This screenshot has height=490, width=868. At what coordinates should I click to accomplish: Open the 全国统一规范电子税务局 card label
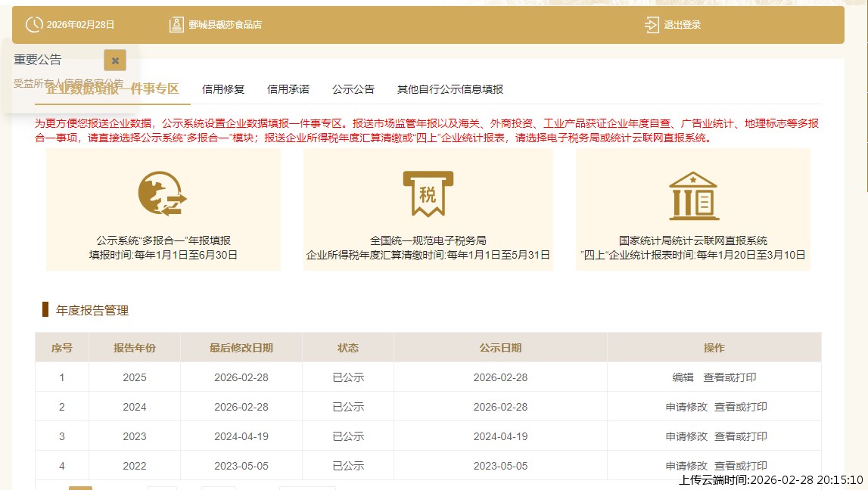428,240
